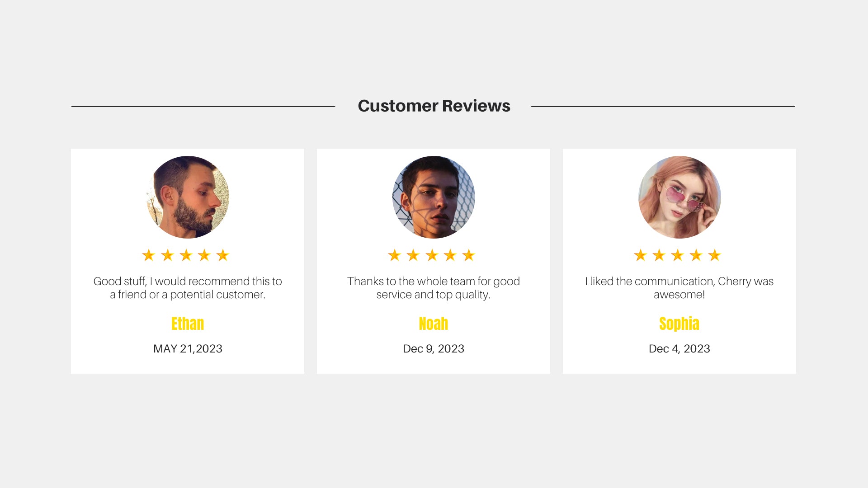Open Sophia's profile photo
Viewport: 868px width, 488px height.
679,197
